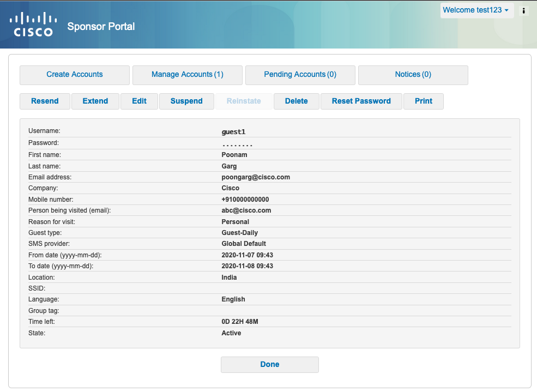Open the Welcome test123 account dropdown
Screen dimensions: 537x392
pyautogui.click(x=476, y=10)
